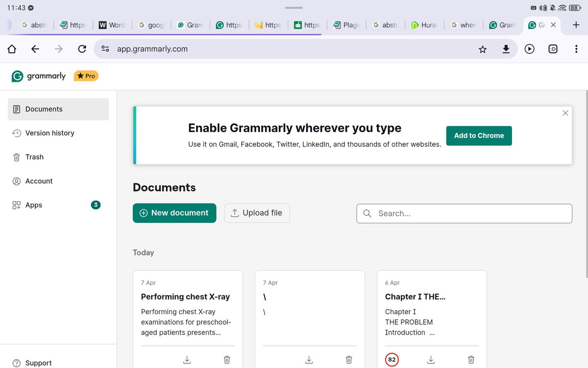Click the Today section heading
Screen dimensions: 588x368
[144, 253]
